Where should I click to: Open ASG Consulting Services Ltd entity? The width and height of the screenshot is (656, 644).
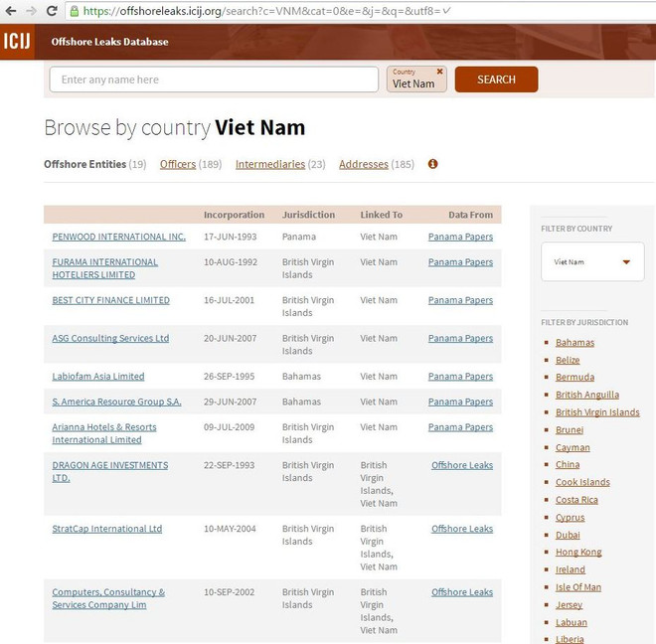110,338
